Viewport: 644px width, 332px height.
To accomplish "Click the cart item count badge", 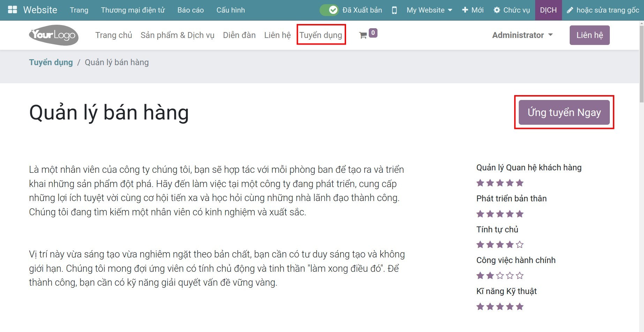I will pos(373,33).
